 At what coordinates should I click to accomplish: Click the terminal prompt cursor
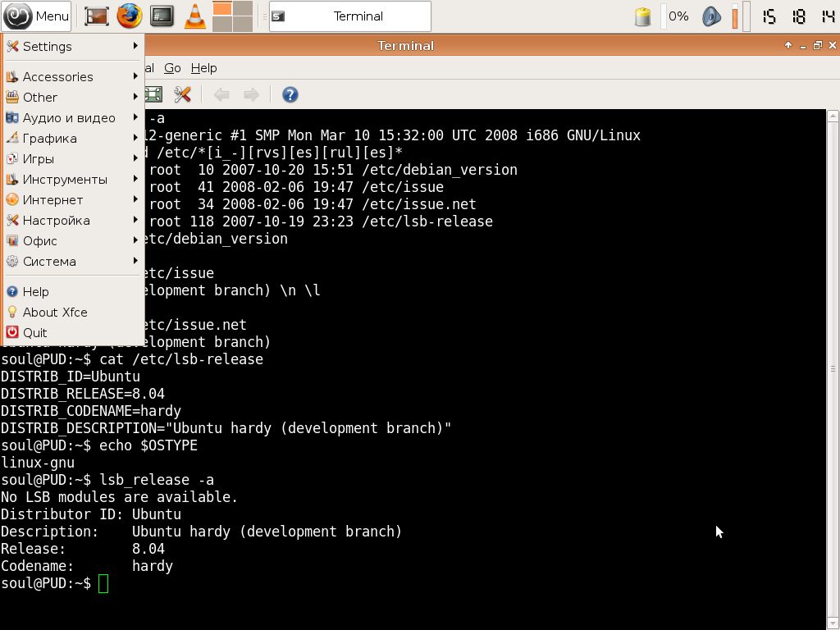coord(103,583)
